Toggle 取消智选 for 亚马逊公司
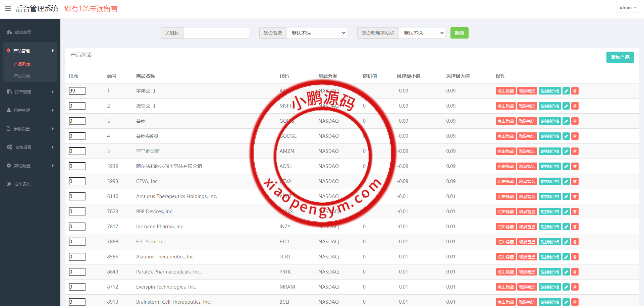The image size is (644, 306). tap(527, 151)
